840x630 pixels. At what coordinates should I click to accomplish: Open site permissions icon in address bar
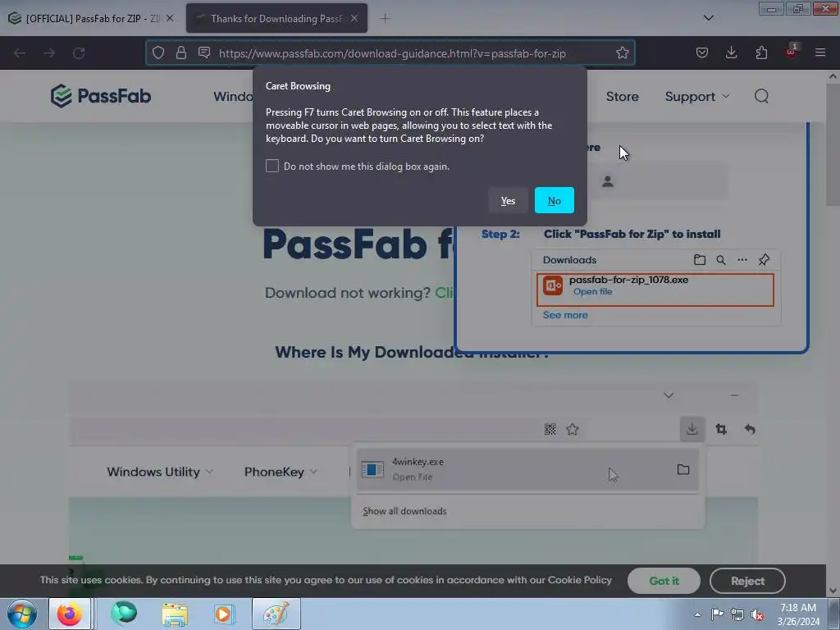204,53
